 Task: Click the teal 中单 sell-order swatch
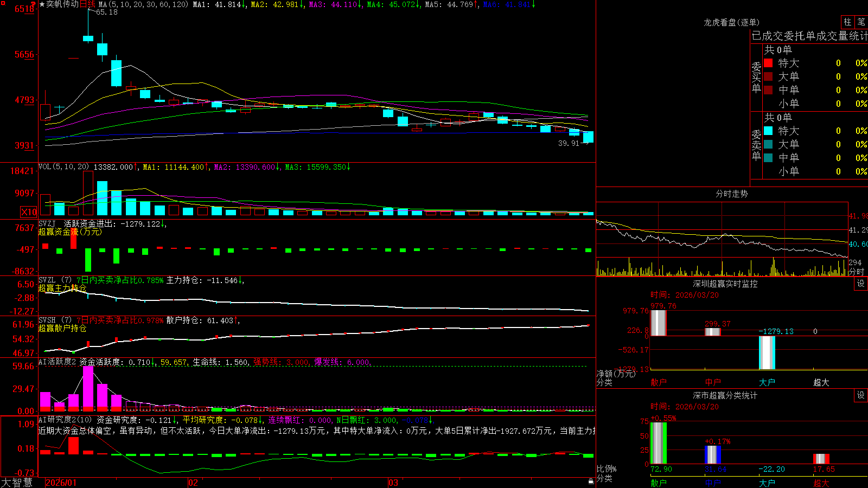pyautogui.click(x=768, y=158)
